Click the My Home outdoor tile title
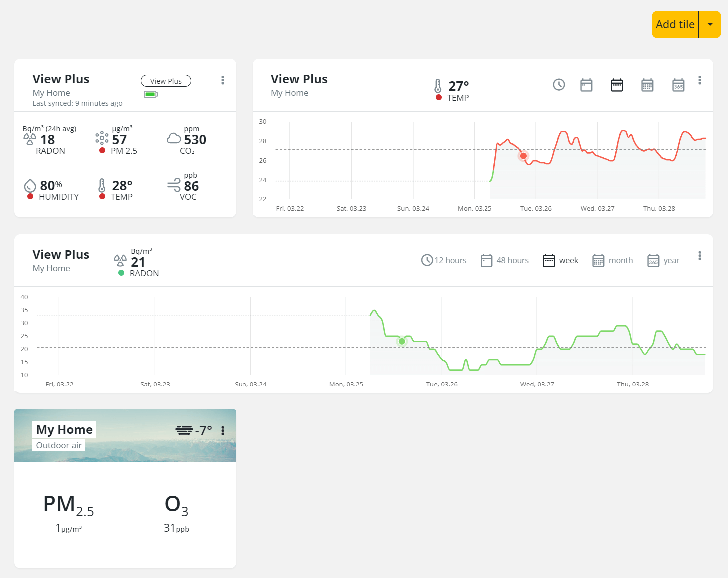Screen dimensions: 728x578 point(64,429)
